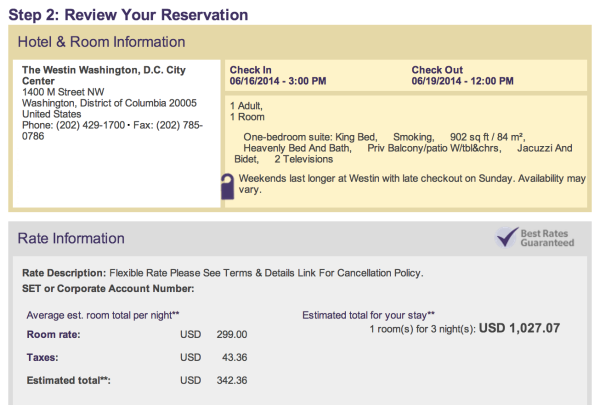Click the Best Rates Guaranteed text
The height and width of the screenshot is (405, 600).
[x=547, y=238]
